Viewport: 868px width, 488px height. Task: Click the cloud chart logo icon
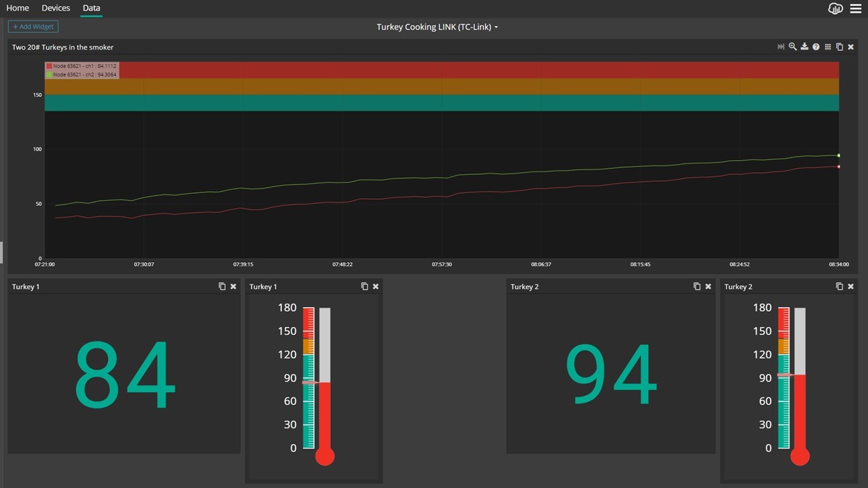tap(835, 9)
